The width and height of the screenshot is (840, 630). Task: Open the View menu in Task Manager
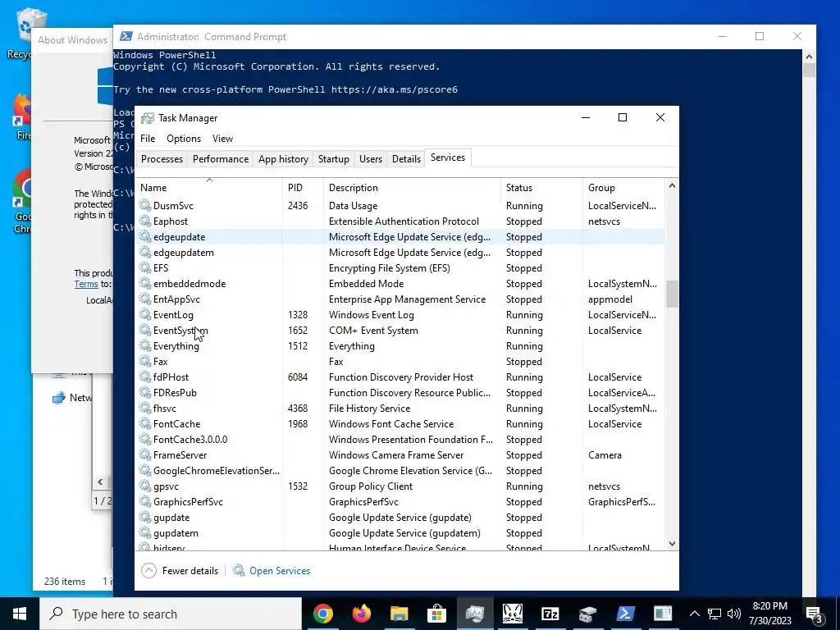coord(222,138)
